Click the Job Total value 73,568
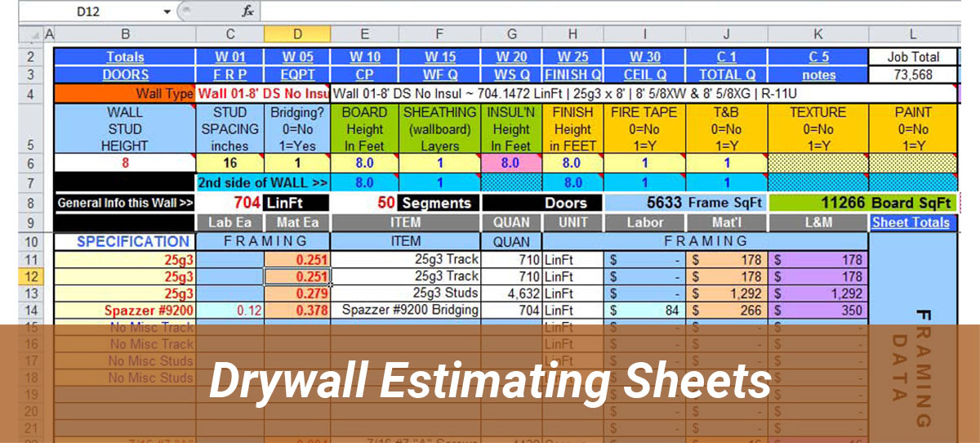 913,74
